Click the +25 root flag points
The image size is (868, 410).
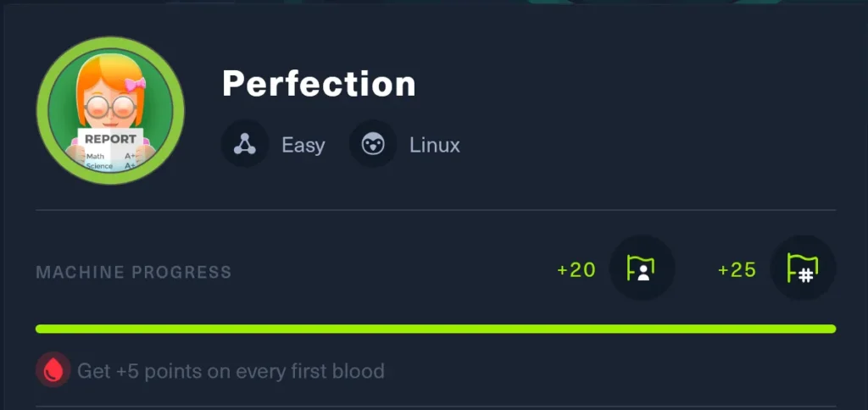[737, 270]
